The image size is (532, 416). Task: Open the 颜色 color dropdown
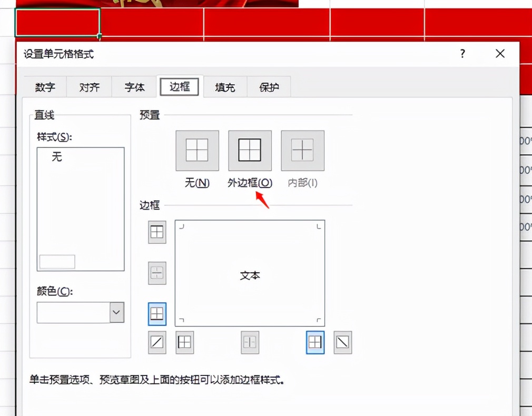pos(116,312)
